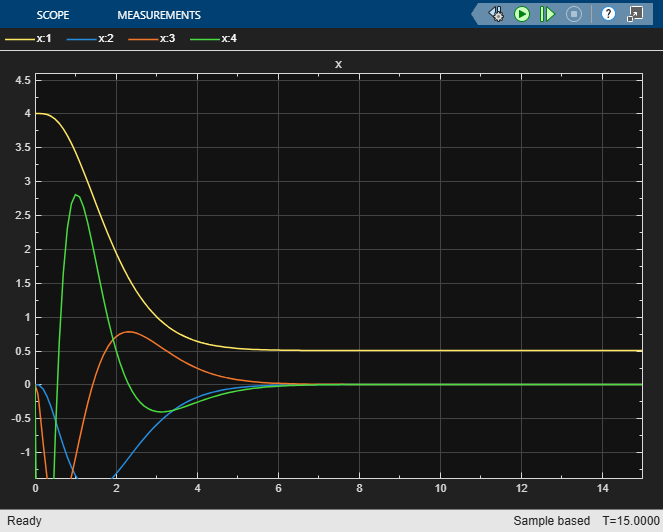Click the Stop simulation button
Viewport: 663px width, 532px height.
click(573, 14)
